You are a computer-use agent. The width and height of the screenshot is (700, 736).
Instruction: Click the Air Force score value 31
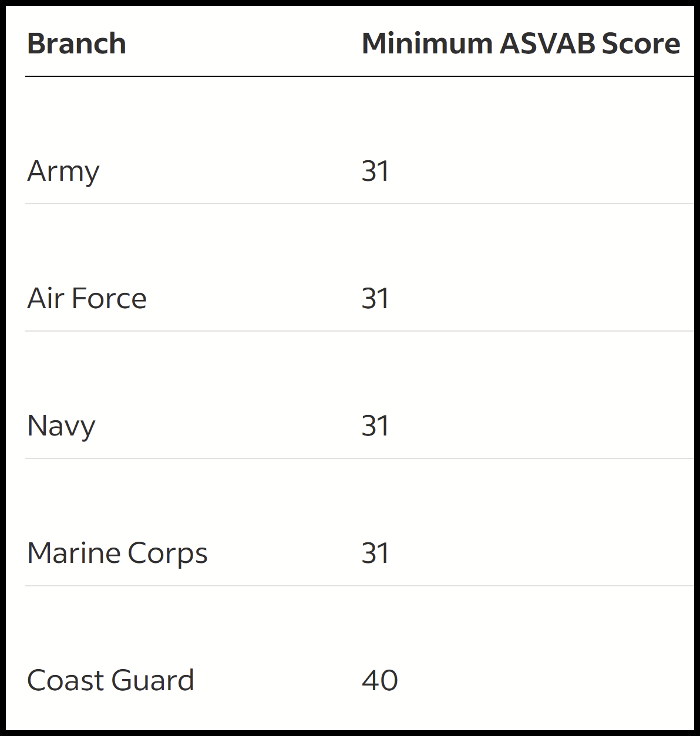click(x=375, y=298)
